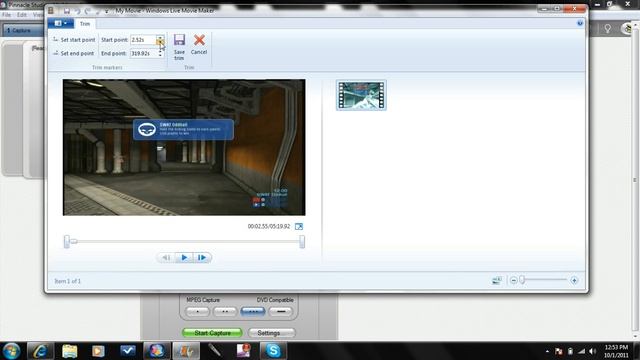Image resolution: width=640 pixels, height=360 pixels.
Task: Cancel the trim with the red X
Action: click(x=199, y=40)
